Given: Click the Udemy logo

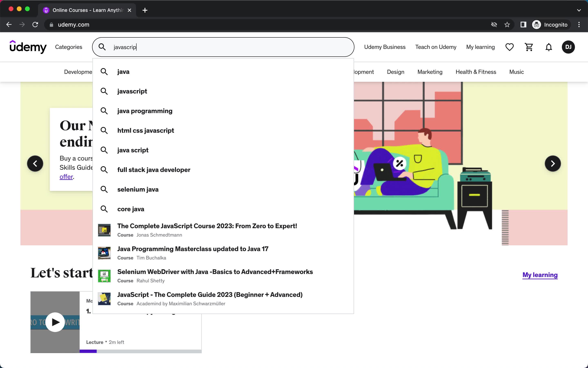Looking at the screenshot, I should (x=28, y=47).
